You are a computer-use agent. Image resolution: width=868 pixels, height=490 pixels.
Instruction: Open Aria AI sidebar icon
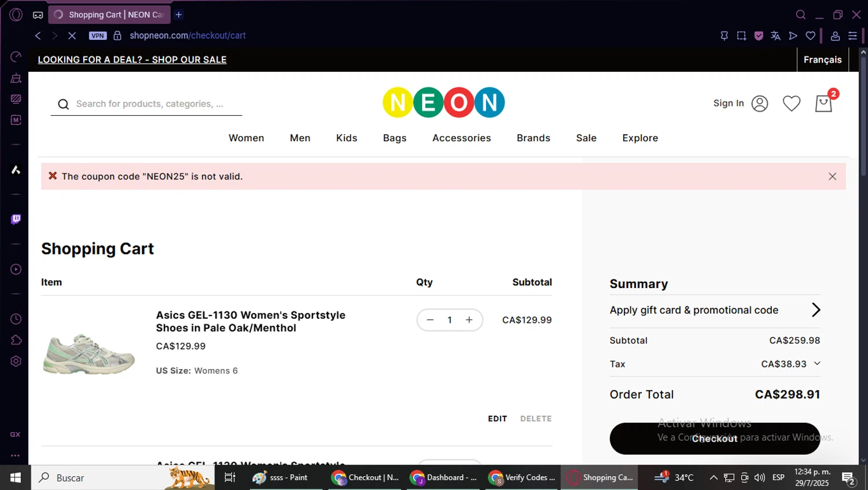pos(16,170)
